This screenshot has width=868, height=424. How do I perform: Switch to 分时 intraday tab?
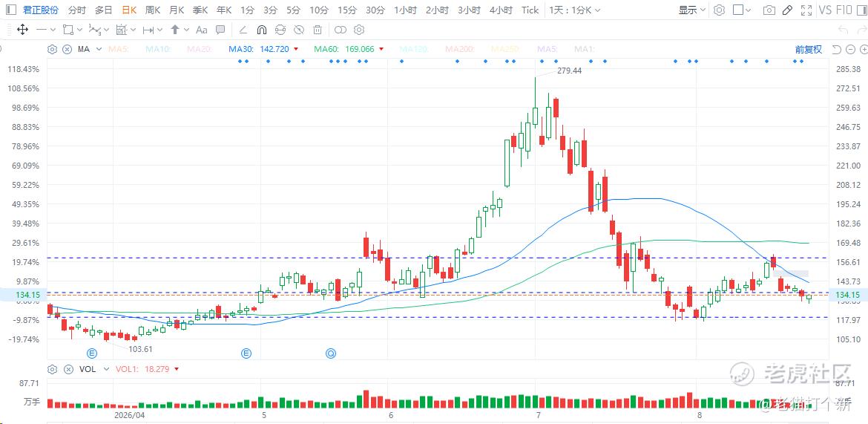[77, 10]
